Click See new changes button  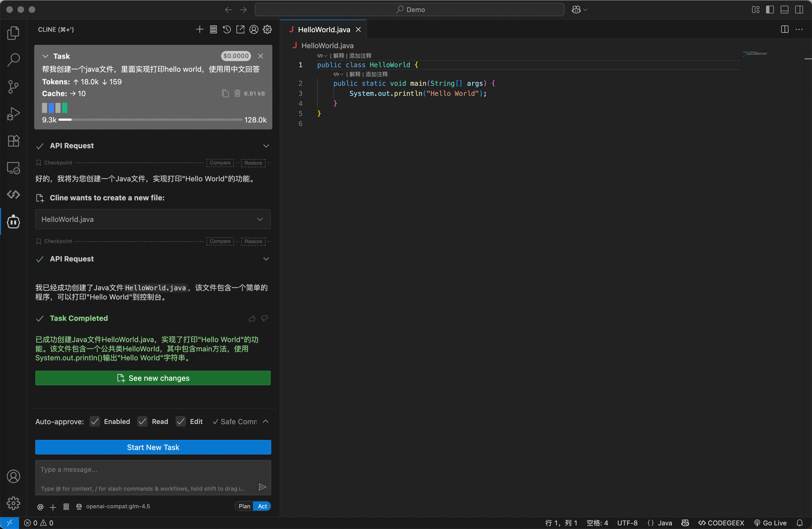[x=153, y=378]
